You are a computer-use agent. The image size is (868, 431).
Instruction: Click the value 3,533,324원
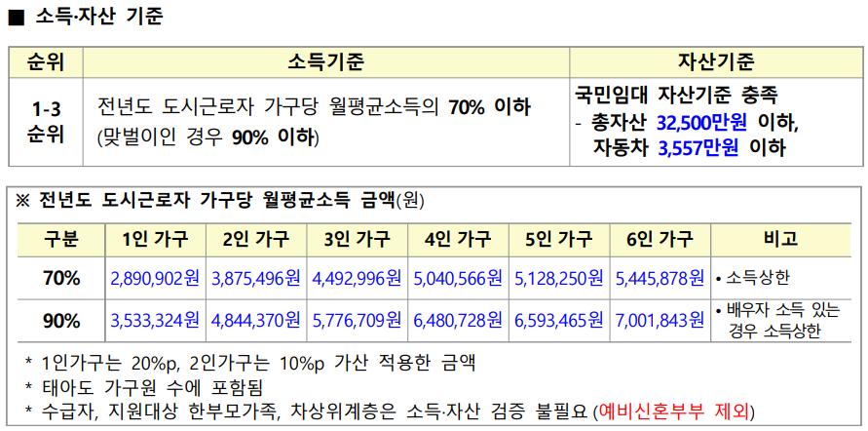(155, 321)
